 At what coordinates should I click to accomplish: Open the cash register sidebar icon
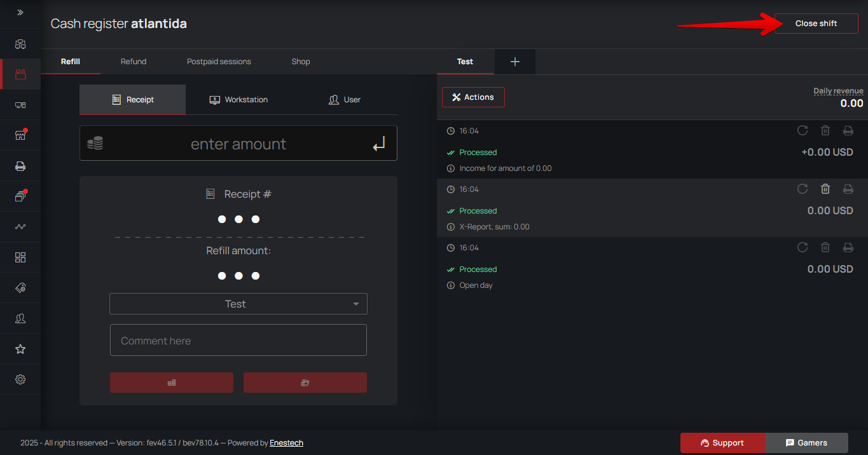(20, 74)
